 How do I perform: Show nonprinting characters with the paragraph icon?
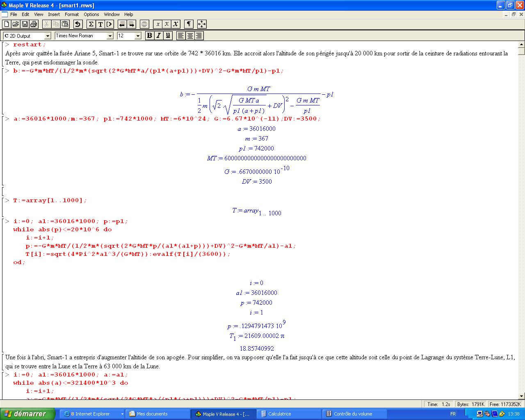coord(188,24)
